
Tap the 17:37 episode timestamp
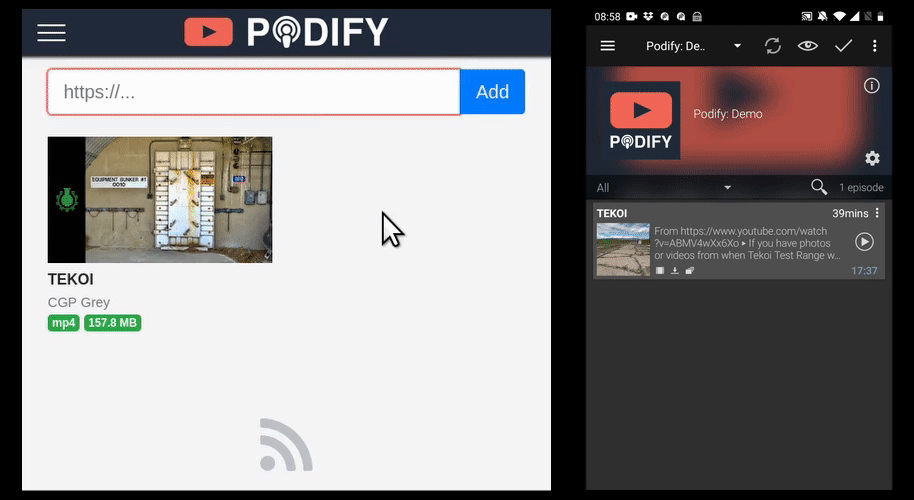click(x=864, y=271)
